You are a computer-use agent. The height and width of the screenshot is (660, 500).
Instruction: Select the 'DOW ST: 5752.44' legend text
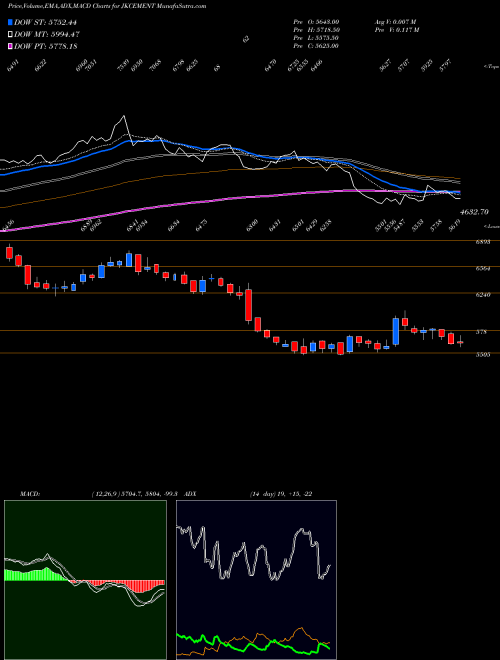click(x=45, y=22)
